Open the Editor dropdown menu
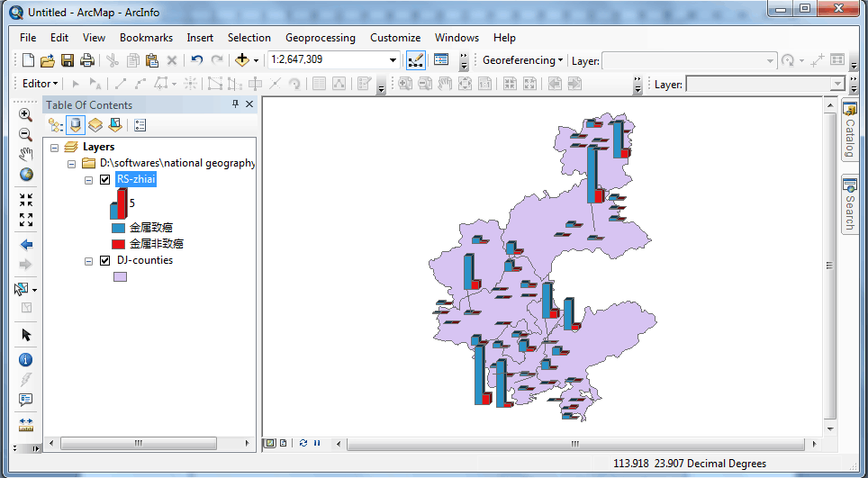 [x=41, y=84]
